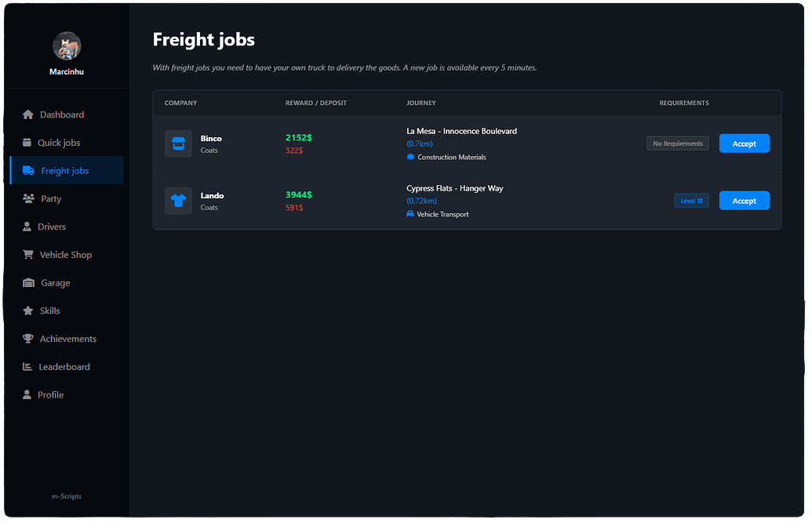
Task: View the Achievements page
Action: click(66, 339)
